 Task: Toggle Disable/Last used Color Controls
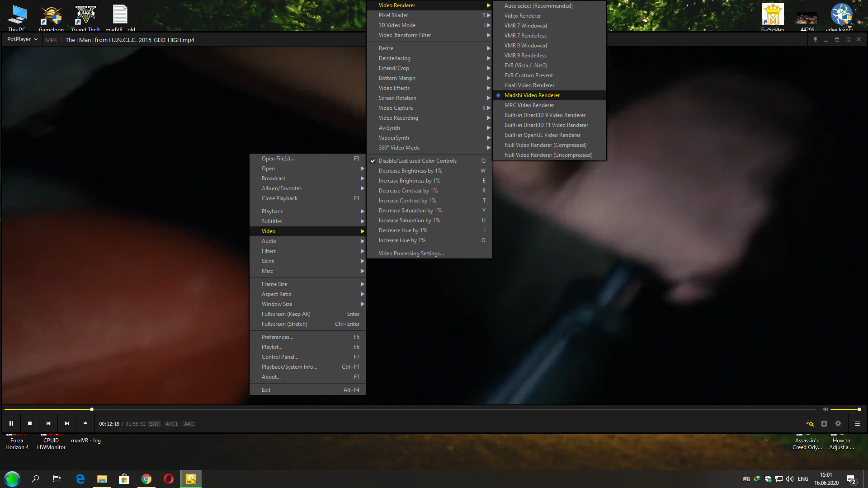tap(417, 161)
